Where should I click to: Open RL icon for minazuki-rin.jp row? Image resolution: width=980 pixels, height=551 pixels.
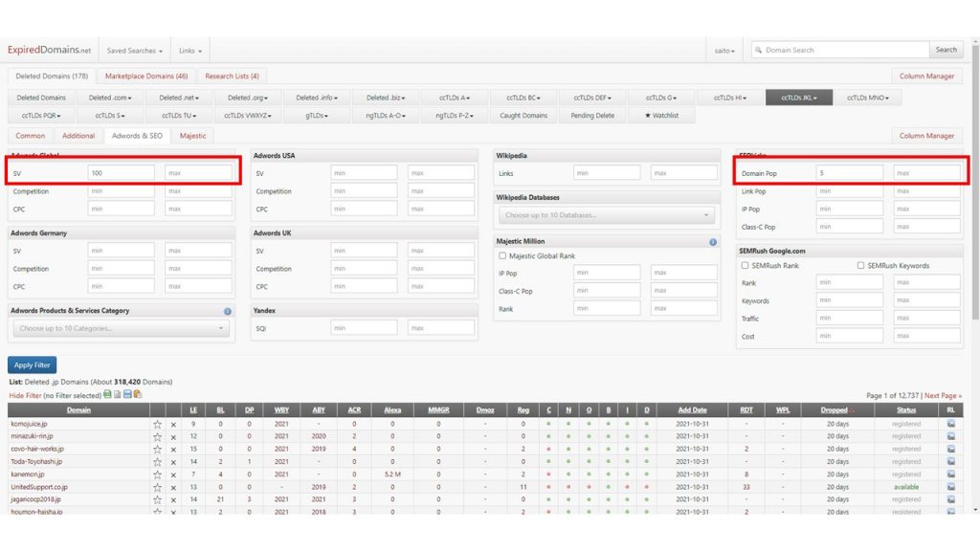(x=950, y=436)
